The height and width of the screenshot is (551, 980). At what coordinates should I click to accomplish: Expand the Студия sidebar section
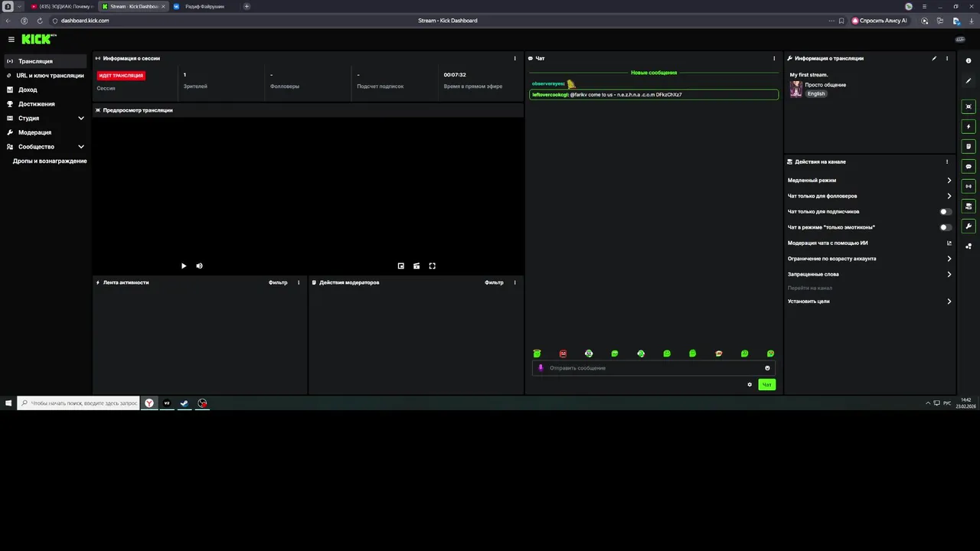point(45,118)
